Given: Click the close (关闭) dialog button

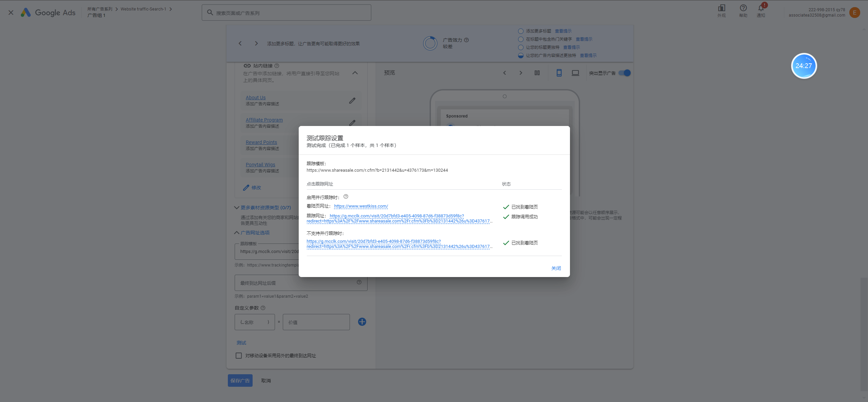Looking at the screenshot, I should [556, 268].
